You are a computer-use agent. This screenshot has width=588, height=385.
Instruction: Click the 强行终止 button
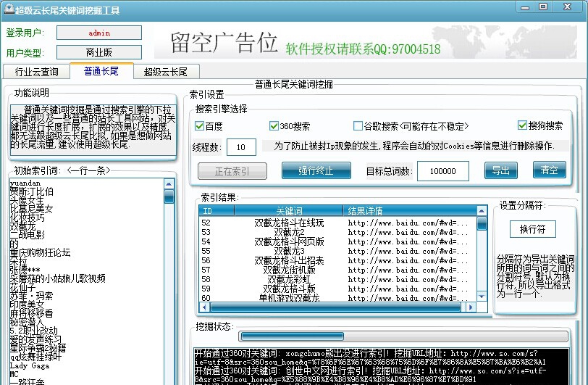pos(316,171)
